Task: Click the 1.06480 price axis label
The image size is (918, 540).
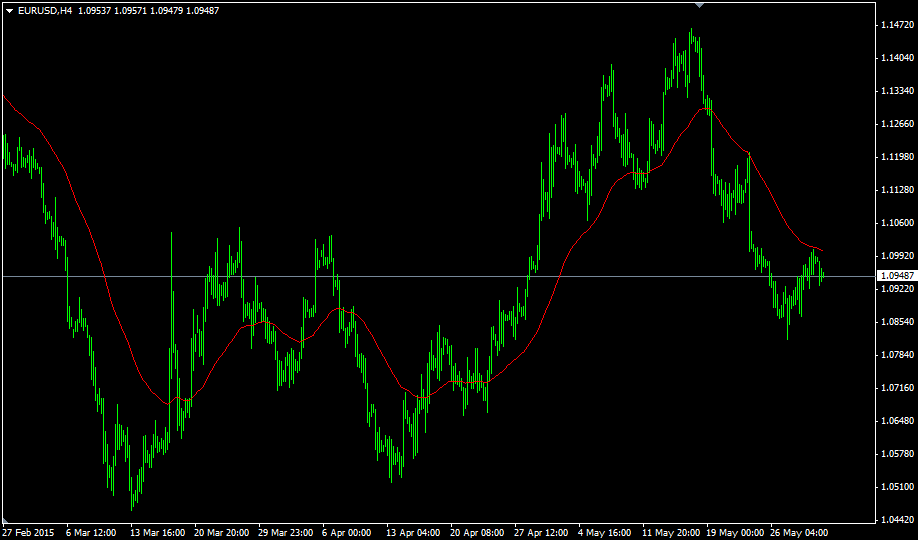Action: (898, 421)
